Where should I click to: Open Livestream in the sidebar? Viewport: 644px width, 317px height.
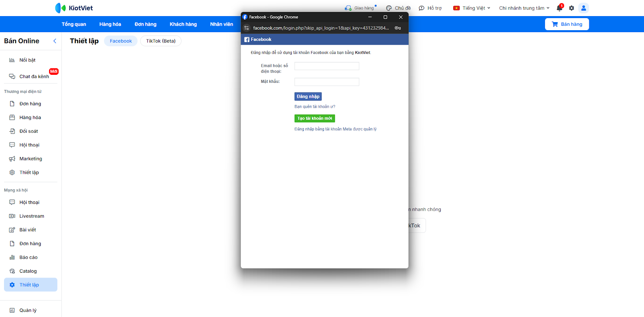pyautogui.click(x=31, y=216)
